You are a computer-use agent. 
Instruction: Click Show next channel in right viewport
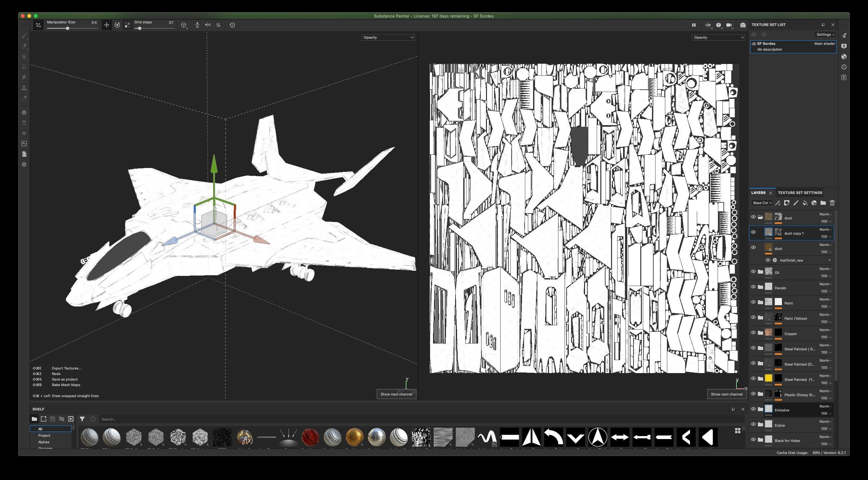coord(726,394)
